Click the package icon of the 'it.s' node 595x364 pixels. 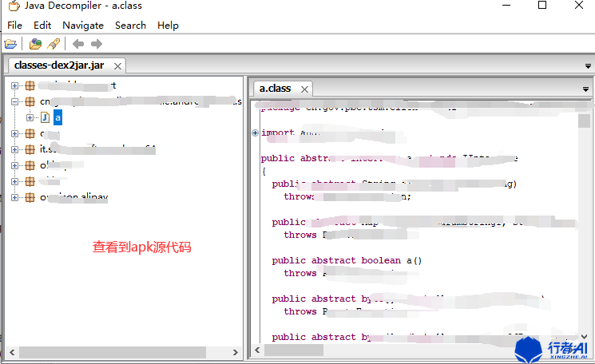tap(30, 149)
